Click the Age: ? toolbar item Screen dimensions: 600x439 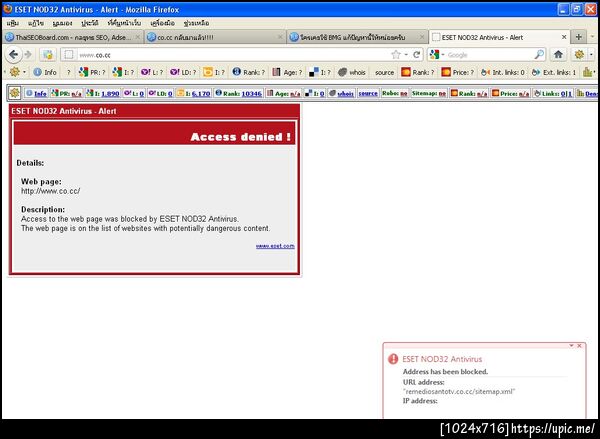click(x=287, y=72)
